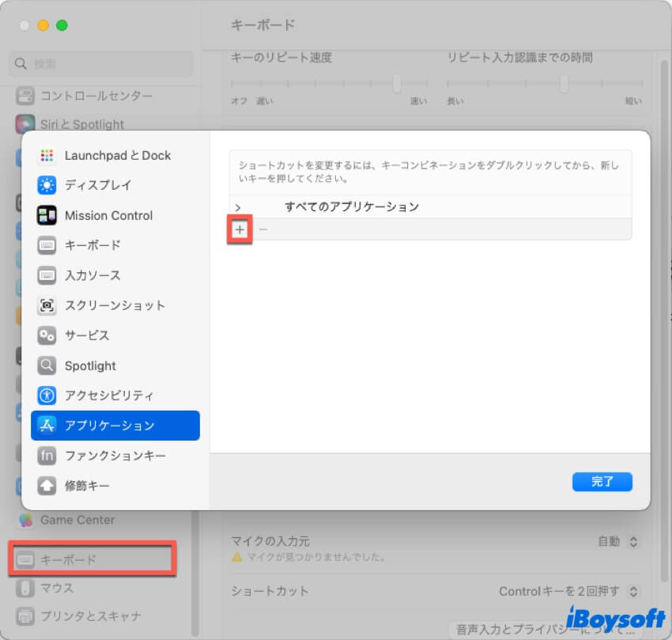Click the Launchpad and Dock icon

[47, 156]
